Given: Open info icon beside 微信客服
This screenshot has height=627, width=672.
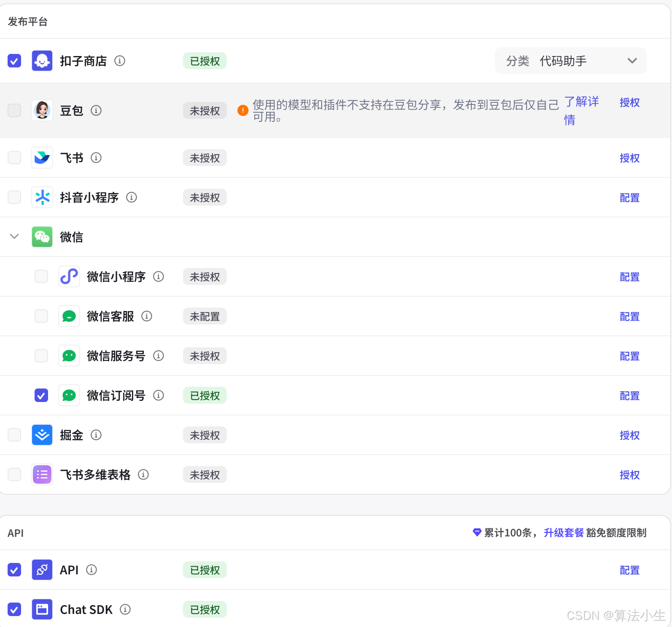Looking at the screenshot, I should pyautogui.click(x=147, y=316).
